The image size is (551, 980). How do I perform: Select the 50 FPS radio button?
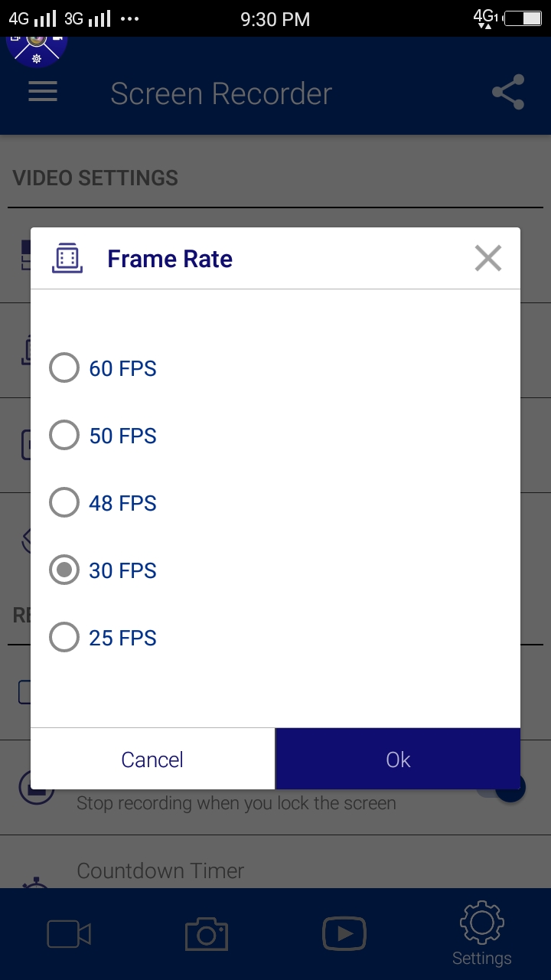64,436
